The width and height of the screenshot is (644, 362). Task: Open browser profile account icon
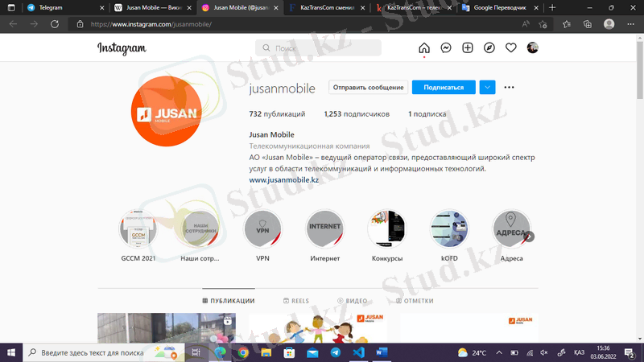(x=609, y=24)
